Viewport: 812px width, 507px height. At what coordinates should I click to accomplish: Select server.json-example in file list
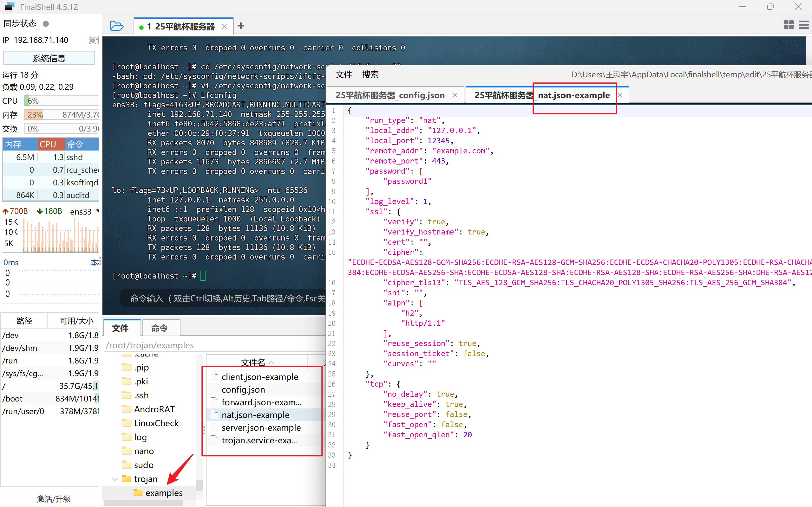click(261, 427)
